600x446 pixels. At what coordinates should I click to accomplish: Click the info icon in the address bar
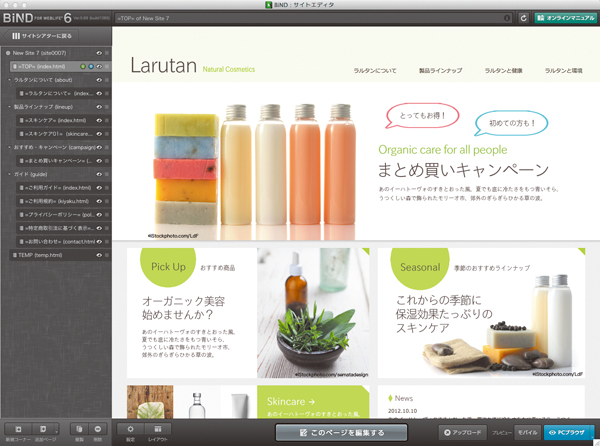[x=507, y=18]
